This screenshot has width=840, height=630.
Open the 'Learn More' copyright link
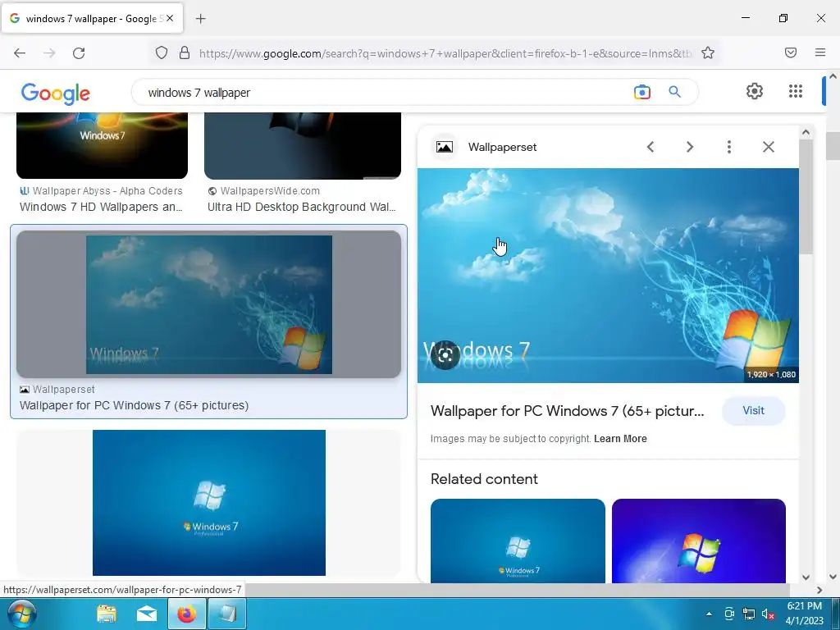pyautogui.click(x=620, y=439)
